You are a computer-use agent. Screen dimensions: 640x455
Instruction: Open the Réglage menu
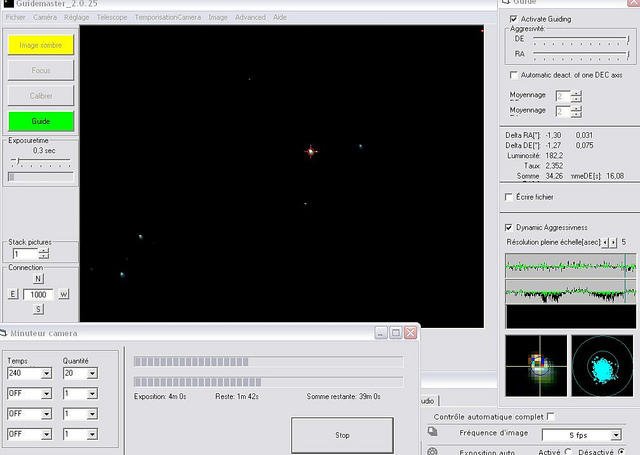tap(76, 17)
